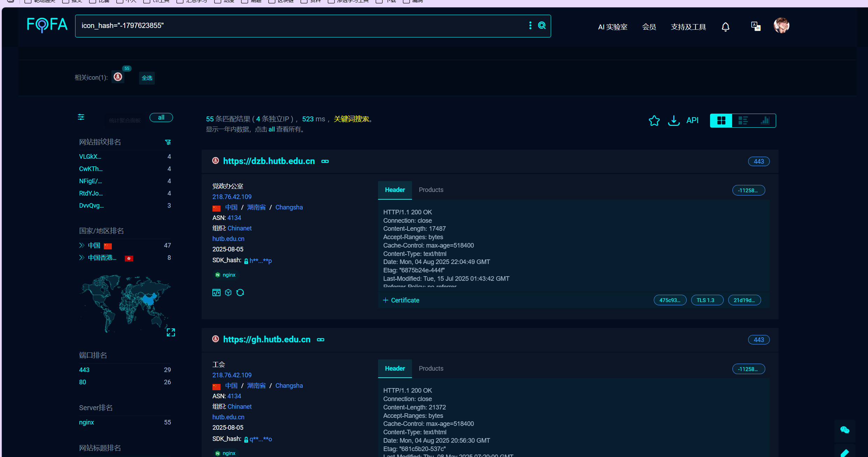Click the download results icon
Screen dimensions: 868x457
[x=673, y=121]
